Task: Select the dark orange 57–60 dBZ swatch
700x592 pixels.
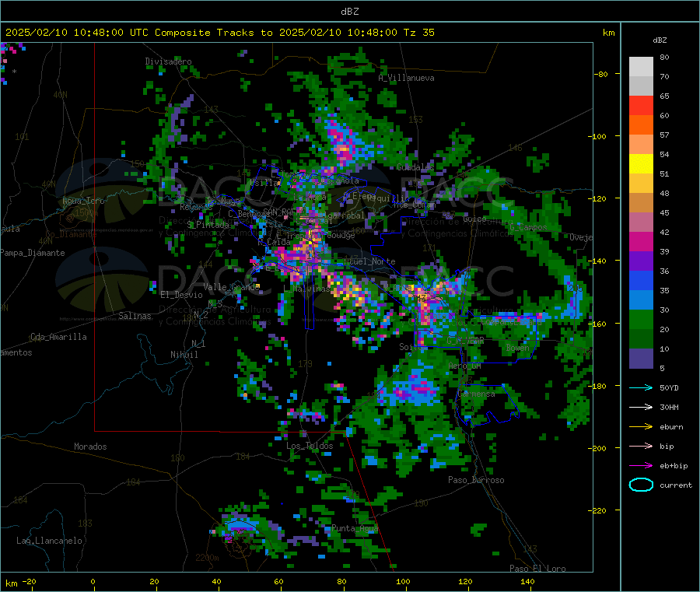Action: pos(641,124)
